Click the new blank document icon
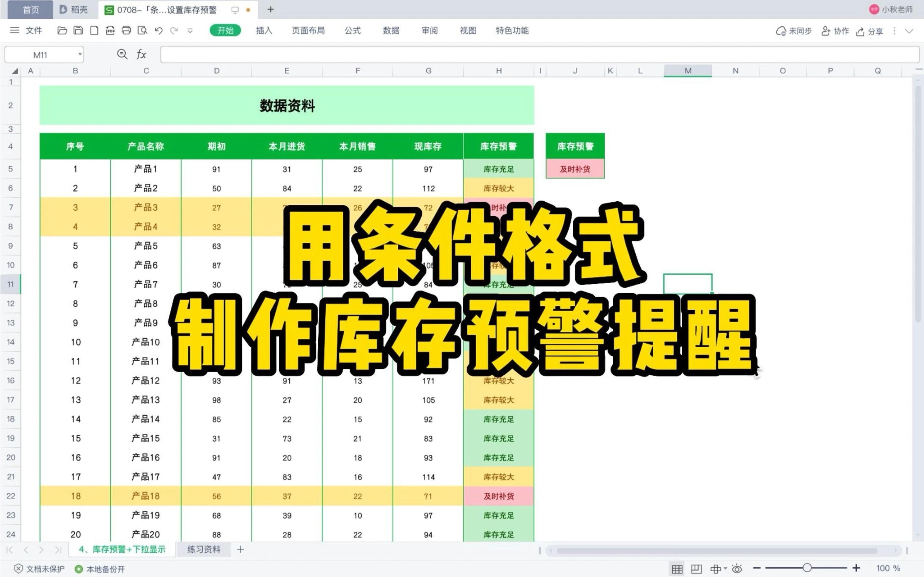Screen dimensions: 924x577 point(94,30)
